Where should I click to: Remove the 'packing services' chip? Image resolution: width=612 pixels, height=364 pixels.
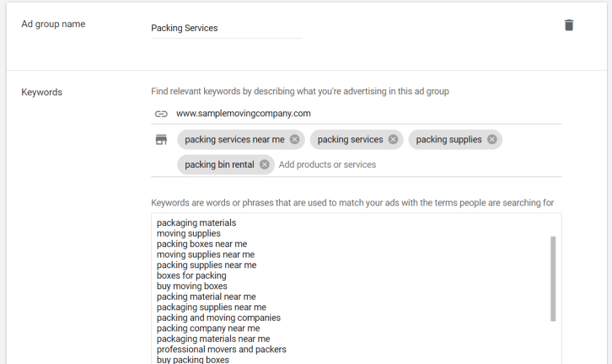click(x=393, y=139)
